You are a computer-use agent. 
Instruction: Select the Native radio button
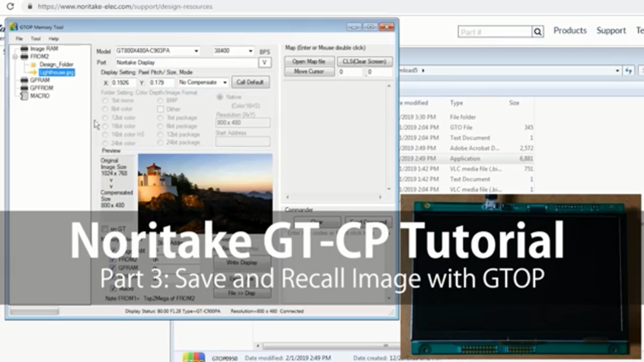point(220,97)
